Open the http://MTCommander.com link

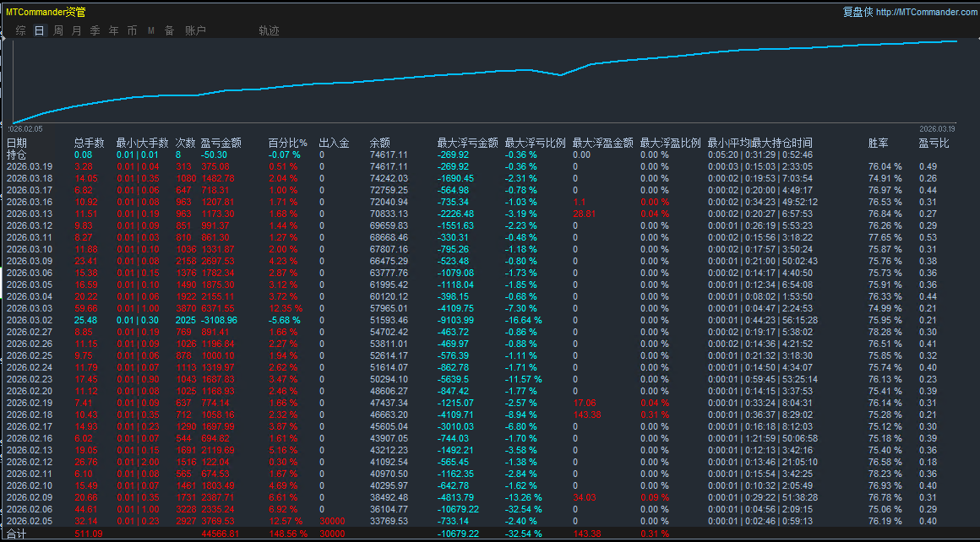[x=926, y=12]
